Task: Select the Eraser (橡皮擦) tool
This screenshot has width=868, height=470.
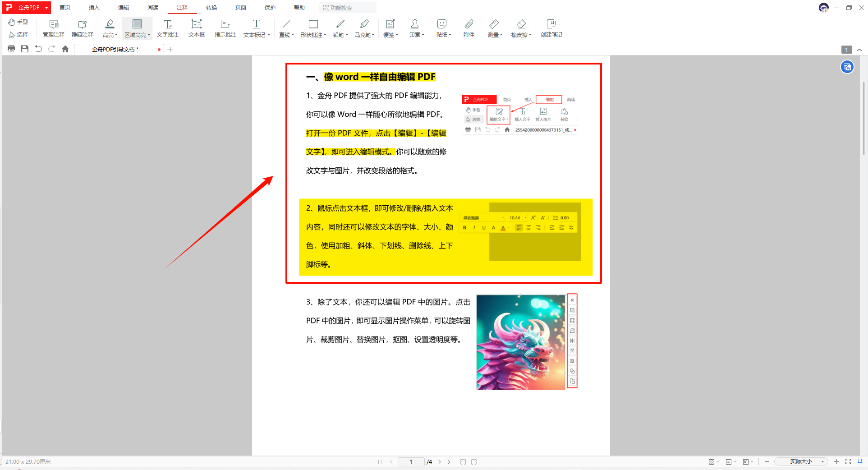Action: [520, 28]
